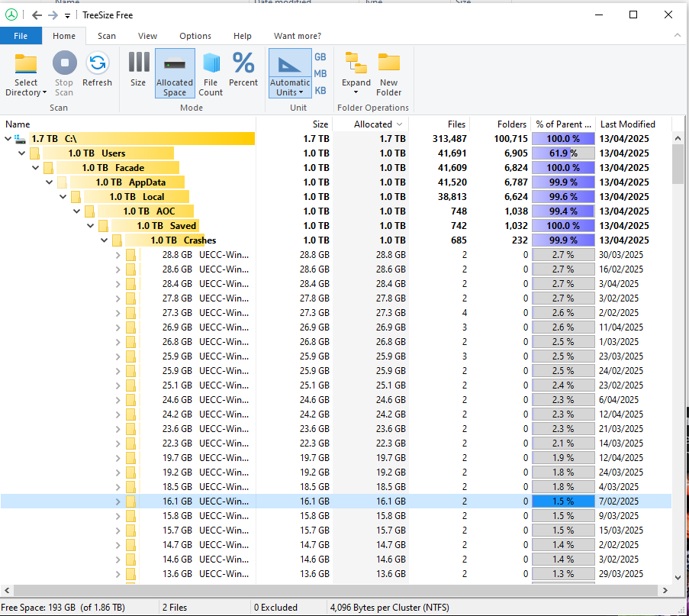Expand the 28.8 GB UECC-Win folder

pos(118,255)
